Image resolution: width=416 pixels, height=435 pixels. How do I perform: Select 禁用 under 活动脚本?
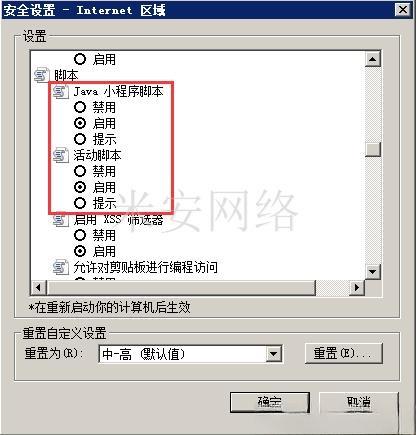point(80,171)
